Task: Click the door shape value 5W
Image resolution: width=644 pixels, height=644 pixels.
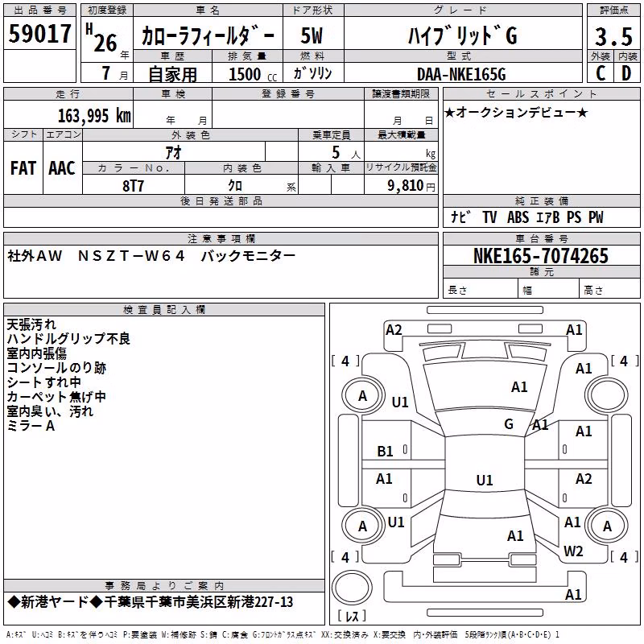Action: click(312, 35)
